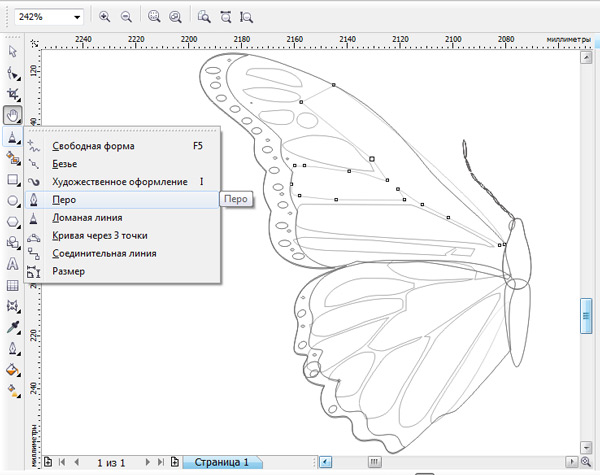Select the Text tool
This screenshot has width=600, height=475.
pyautogui.click(x=13, y=264)
